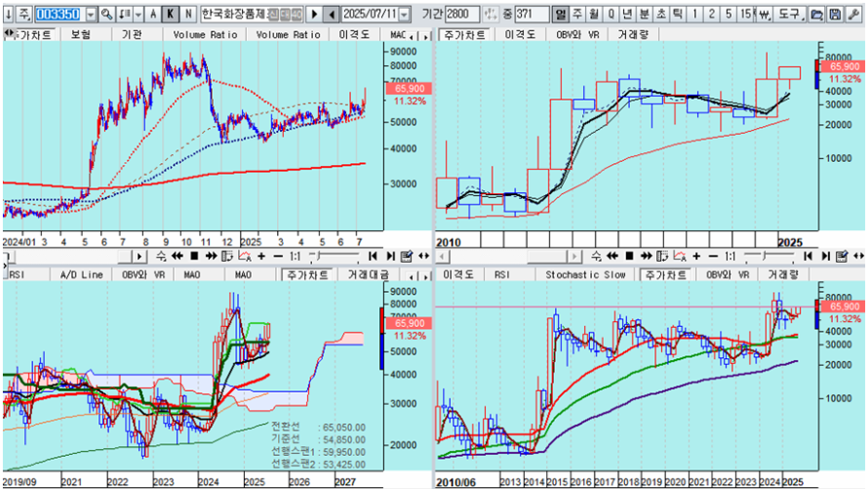Viewport: 868px width, 489px height.
Task: Click left chart horizontal scrollbar right arrow
Action: tap(138, 257)
